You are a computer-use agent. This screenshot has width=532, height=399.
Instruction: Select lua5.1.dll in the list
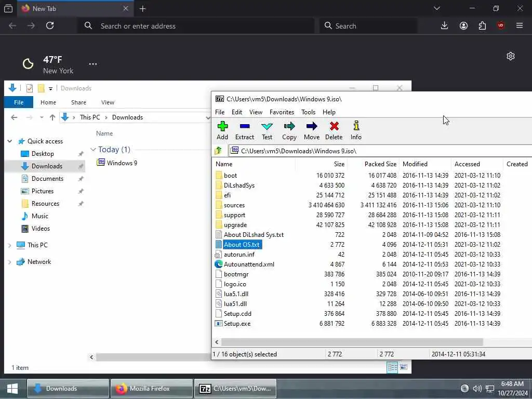click(x=236, y=294)
